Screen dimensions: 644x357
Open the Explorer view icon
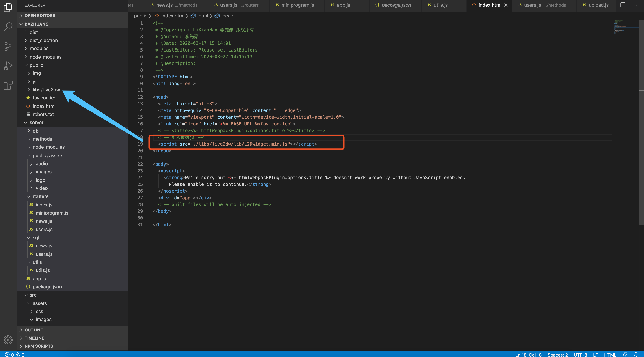click(x=8, y=7)
